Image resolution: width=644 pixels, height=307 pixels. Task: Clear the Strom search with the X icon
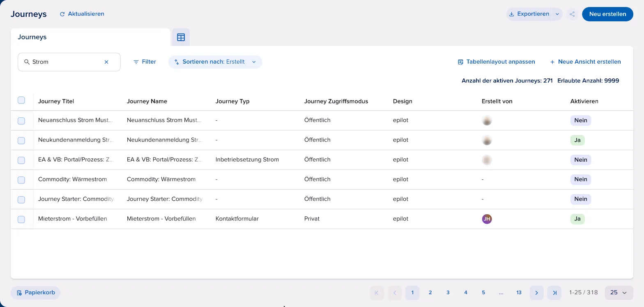point(106,62)
